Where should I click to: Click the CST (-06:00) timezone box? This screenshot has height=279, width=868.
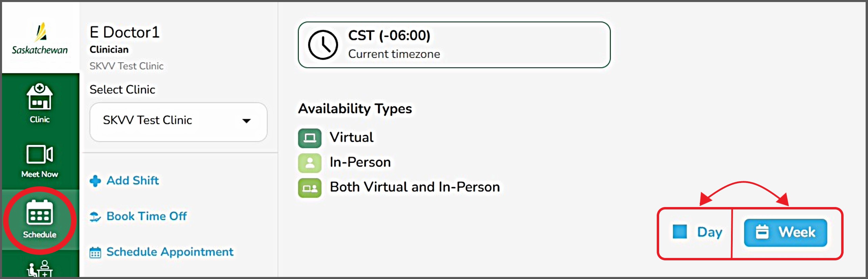[x=454, y=45]
